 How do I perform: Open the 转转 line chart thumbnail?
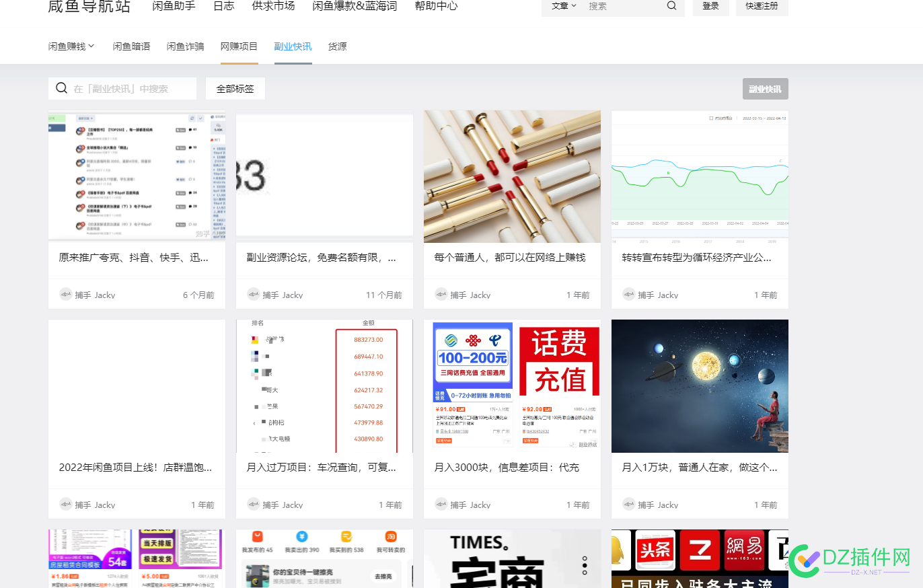pyautogui.click(x=700, y=176)
